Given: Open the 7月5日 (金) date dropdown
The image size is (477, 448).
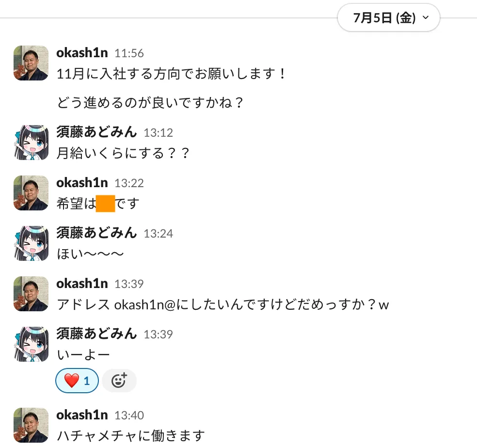Looking at the screenshot, I should (389, 18).
